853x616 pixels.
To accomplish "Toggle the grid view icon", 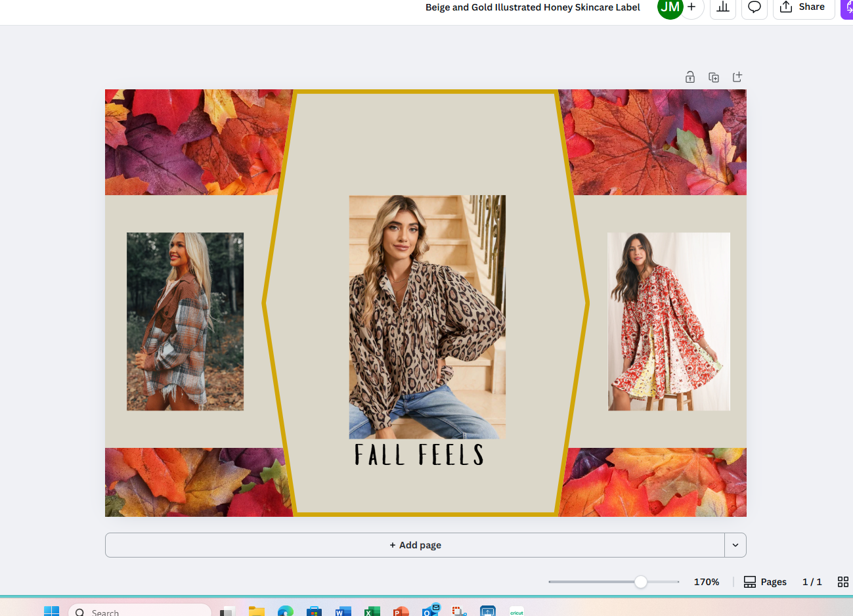I will pos(843,582).
